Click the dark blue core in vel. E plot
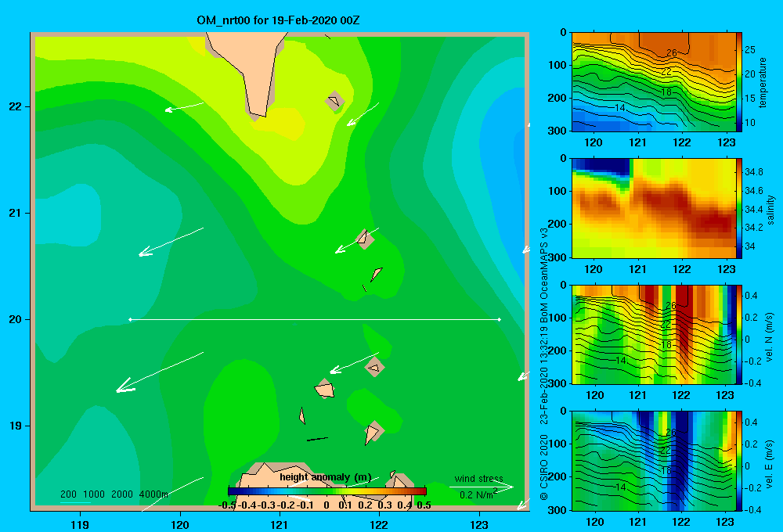Image resolution: width=783 pixels, height=532 pixels. pyautogui.click(x=681, y=459)
